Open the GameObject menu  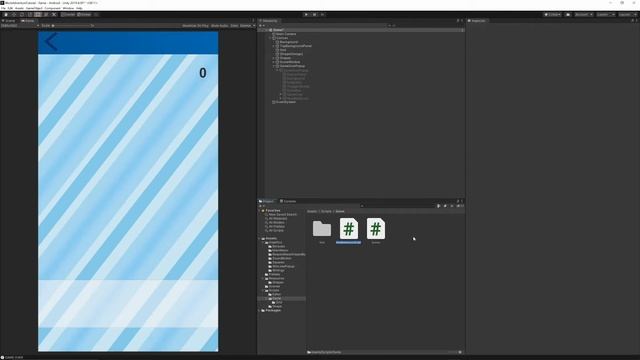(34, 8)
